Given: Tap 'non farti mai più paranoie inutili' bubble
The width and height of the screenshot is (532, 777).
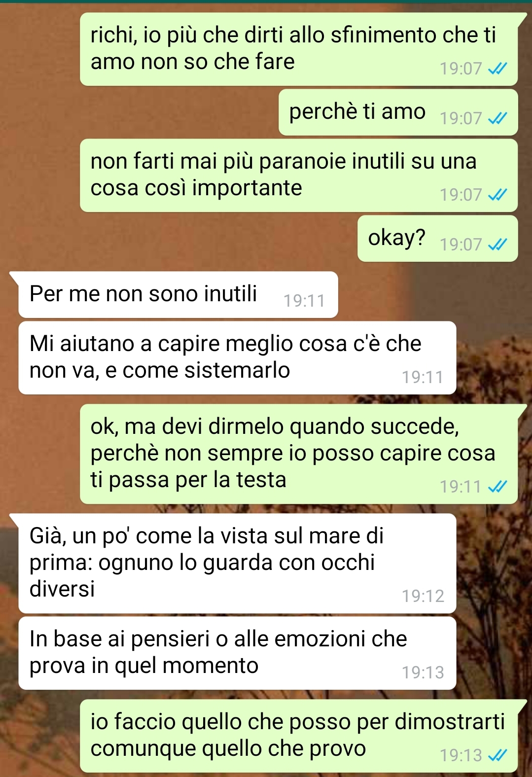Looking at the screenshot, I should tap(299, 175).
